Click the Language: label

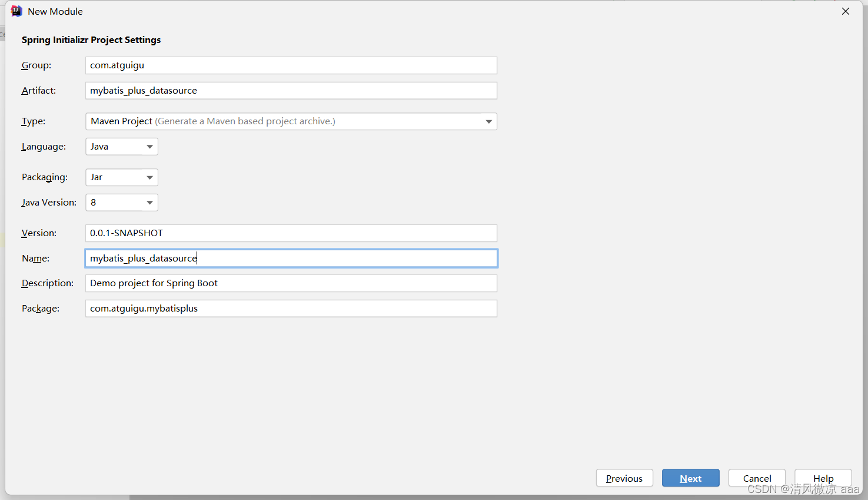point(44,147)
